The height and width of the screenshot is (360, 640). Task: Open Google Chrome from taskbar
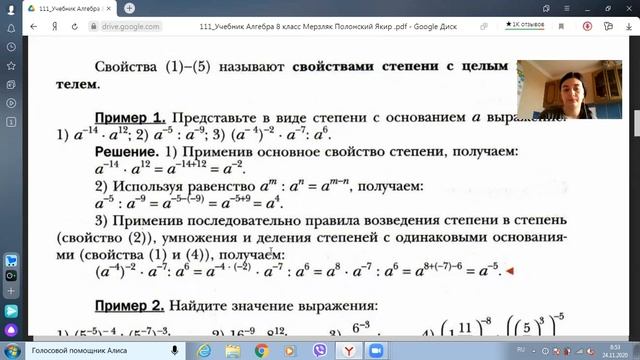tap(261, 351)
